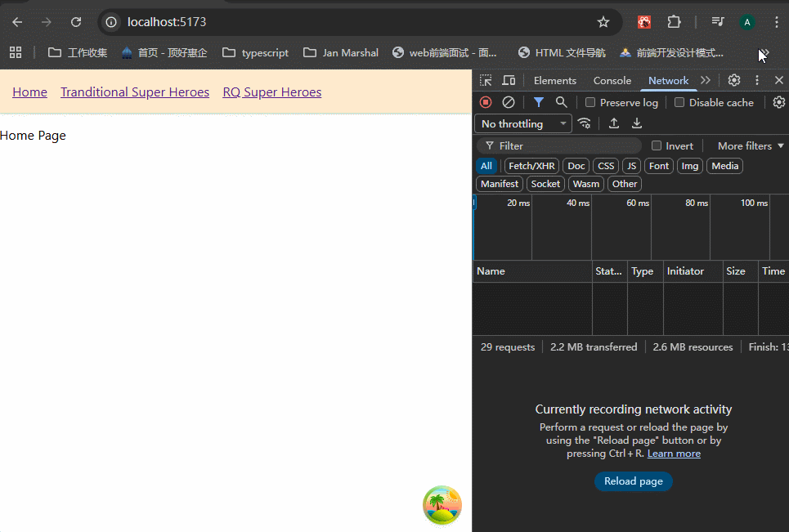This screenshot has width=789, height=532.
Task: Enable the Disable cache checkbox
Action: (x=679, y=103)
